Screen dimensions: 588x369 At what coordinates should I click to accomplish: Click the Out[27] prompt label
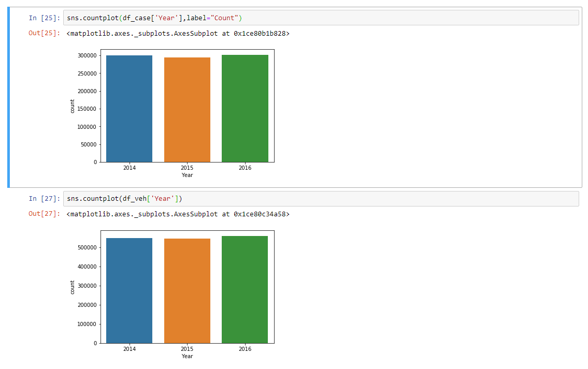pos(44,214)
